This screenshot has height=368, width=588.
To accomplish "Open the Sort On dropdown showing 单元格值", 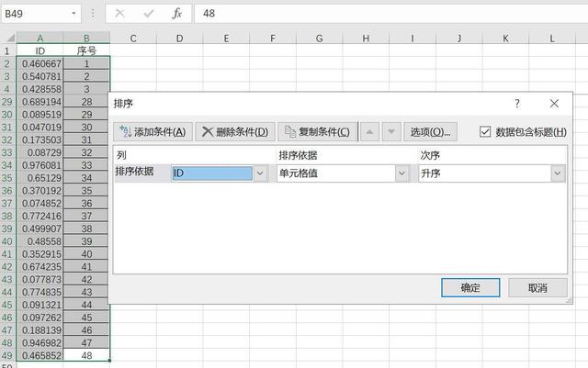I will [401, 173].
